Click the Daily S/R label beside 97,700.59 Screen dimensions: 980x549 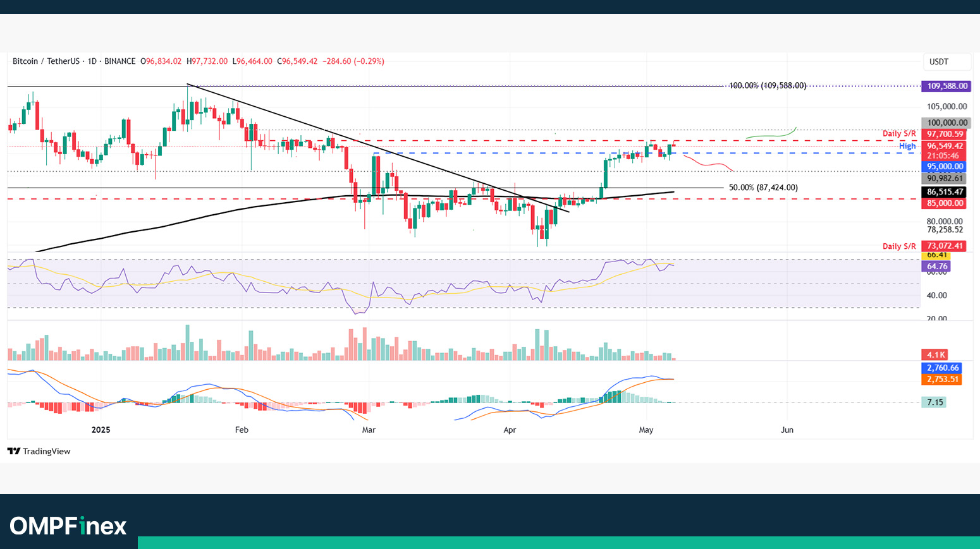[x=899, y=134]
